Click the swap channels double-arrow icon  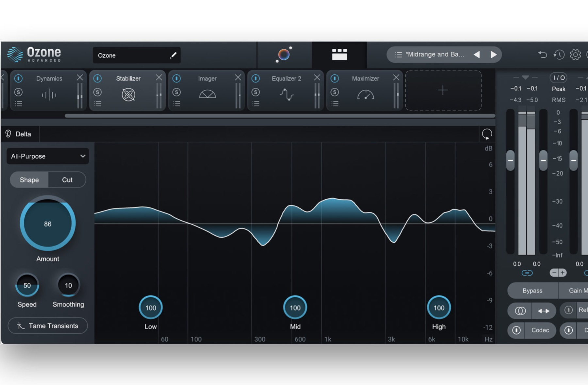[x=544, y=311]
